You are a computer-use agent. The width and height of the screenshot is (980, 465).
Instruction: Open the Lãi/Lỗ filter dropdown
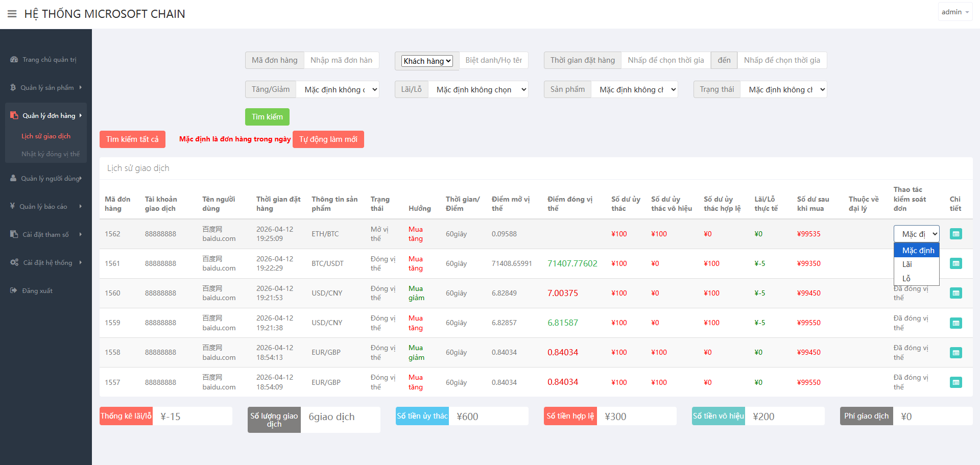click(x=478, y=89)
